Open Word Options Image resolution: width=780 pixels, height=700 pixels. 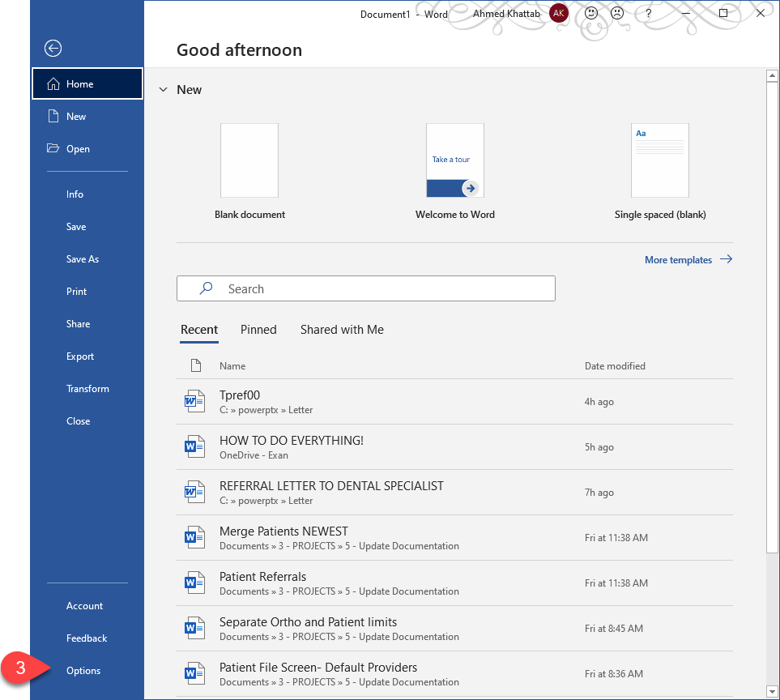(83, 670)
